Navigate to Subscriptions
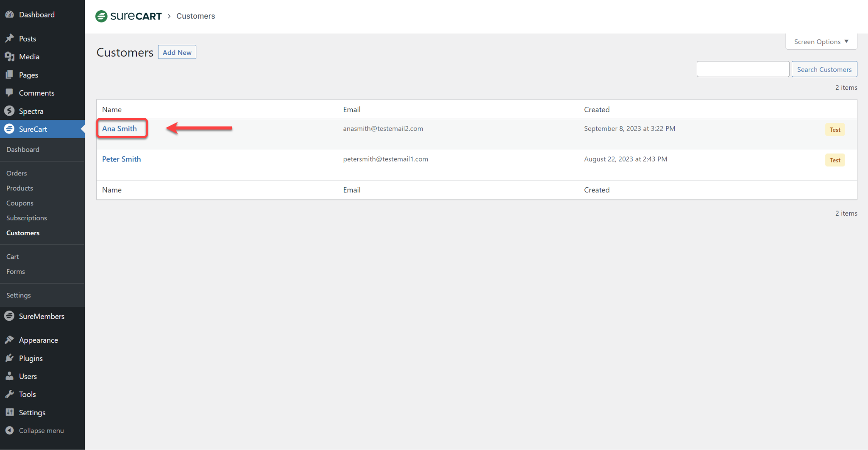This screenshot has height=450, width=868. pyautogui.click(x=26, y=218)
